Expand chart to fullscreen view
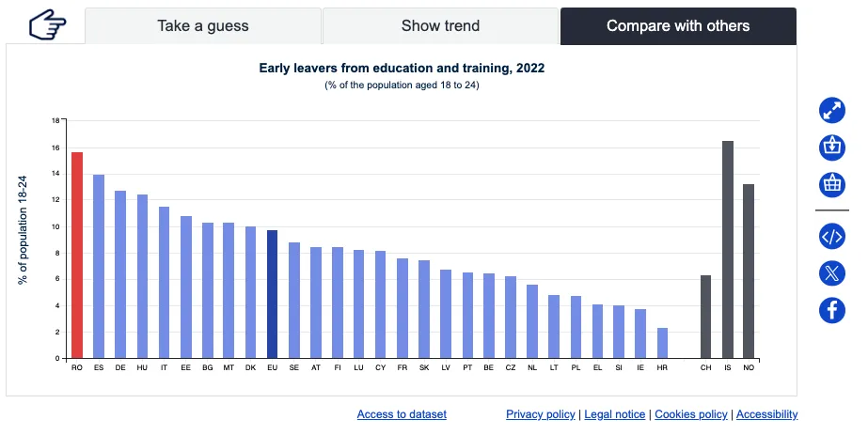The width and height of the screenshot is (868, 435). tap(831, 110)
